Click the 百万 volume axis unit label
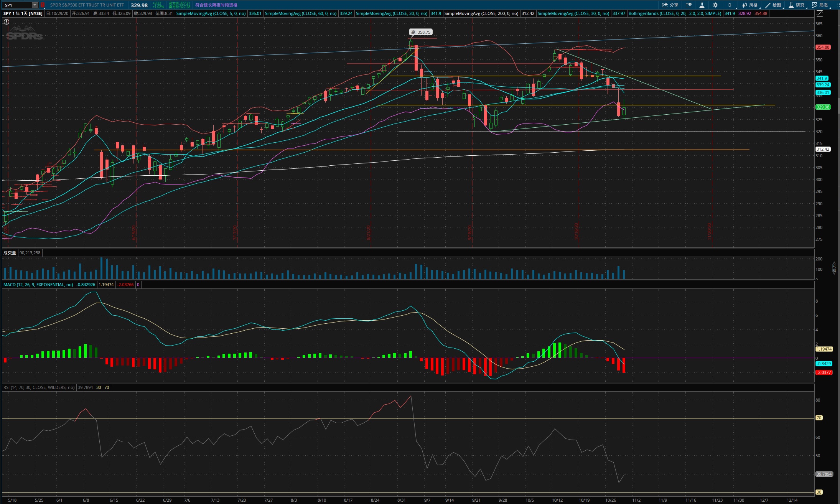Image resolution: width=840 pixels, height=504 pixels. click(x=834, y=268)
